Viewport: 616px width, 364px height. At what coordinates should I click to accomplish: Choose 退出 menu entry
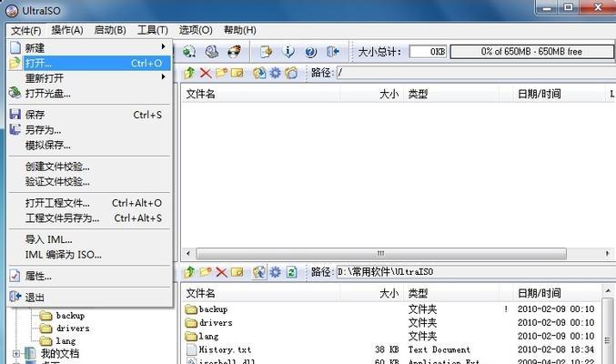click(89, 298)
